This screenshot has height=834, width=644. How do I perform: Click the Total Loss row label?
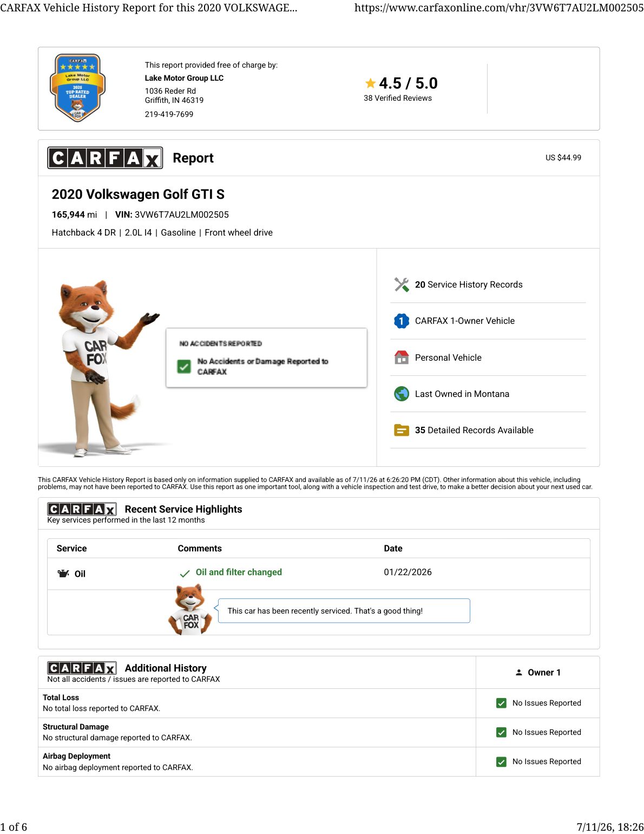tap(61, 698)
